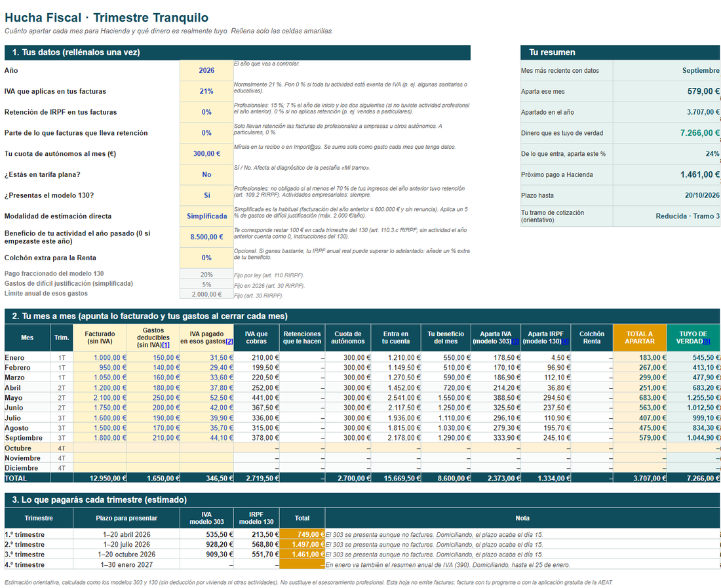The image size is (721, 588).
Task: Select section header '3. Lo que pagarás cada trimestre'
Action: 362,500
